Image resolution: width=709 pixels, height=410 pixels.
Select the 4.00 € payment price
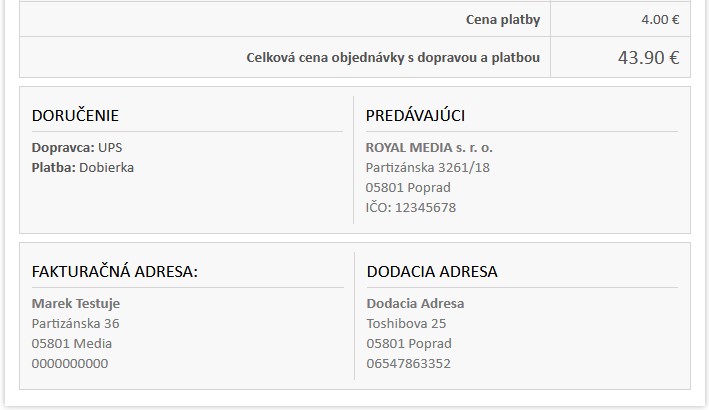pos(660,19)
